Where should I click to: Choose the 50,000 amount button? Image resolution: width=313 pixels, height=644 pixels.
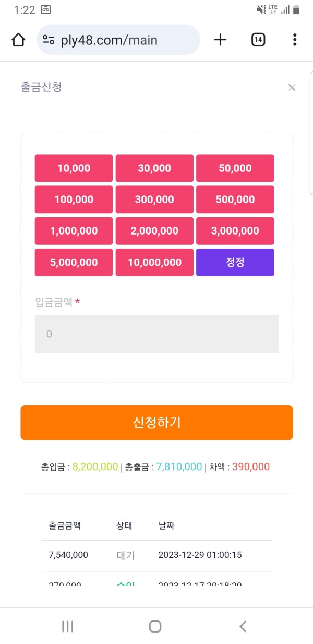point(235,168)
